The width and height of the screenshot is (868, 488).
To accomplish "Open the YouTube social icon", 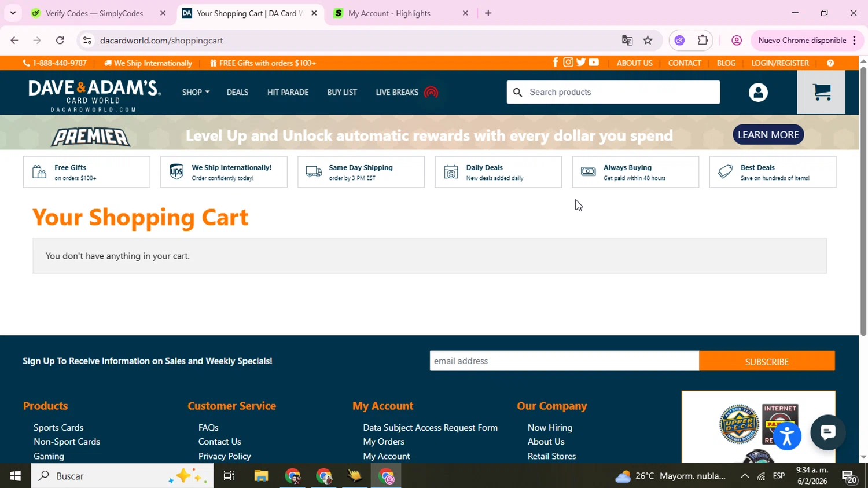I will tap(594, 63).
